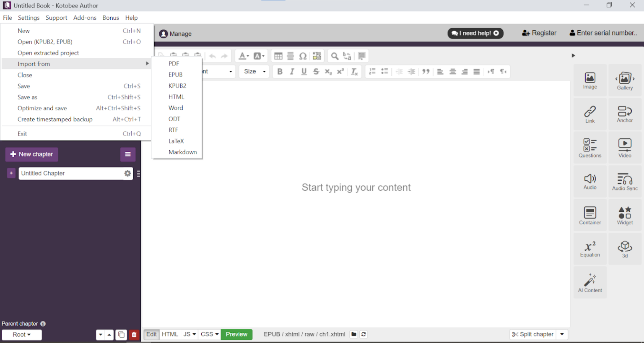Insert a numbered list

pyautogui.click(x=372, y=72)
